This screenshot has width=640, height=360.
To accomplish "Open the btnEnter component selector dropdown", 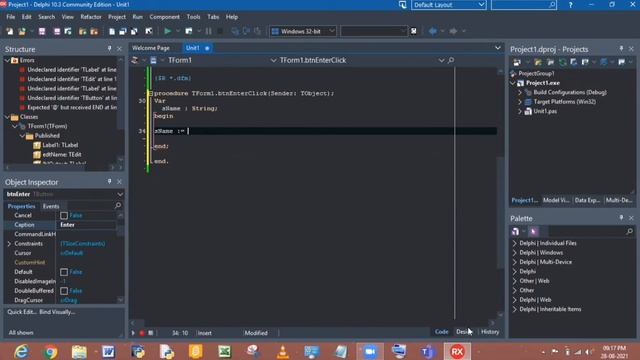I will [x=120, y=194].
